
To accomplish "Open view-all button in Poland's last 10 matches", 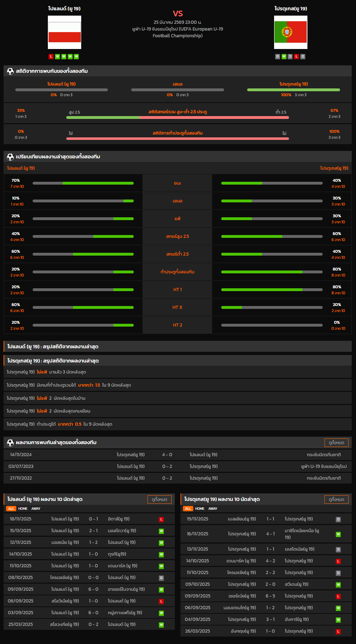I will click(x=159, y=500).
